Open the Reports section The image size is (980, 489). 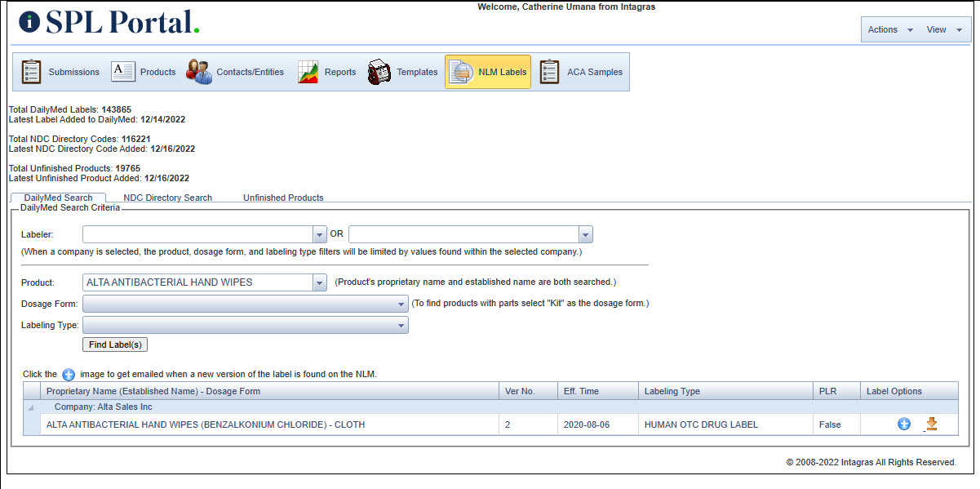327,72
